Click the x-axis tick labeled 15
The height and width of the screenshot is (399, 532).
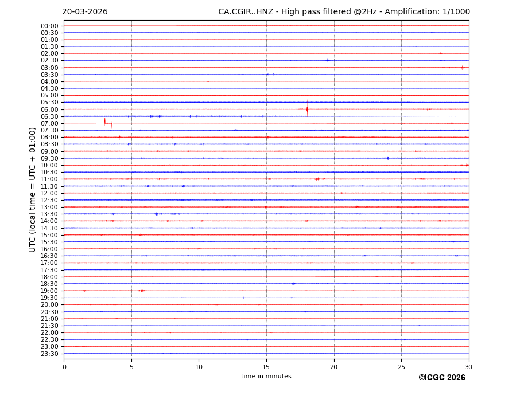(x=266, y=366)
